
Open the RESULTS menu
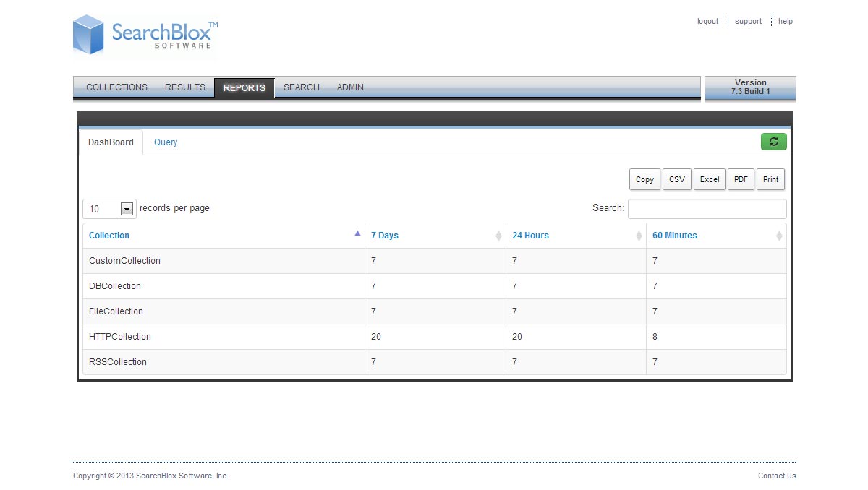[x=185, y=87]
